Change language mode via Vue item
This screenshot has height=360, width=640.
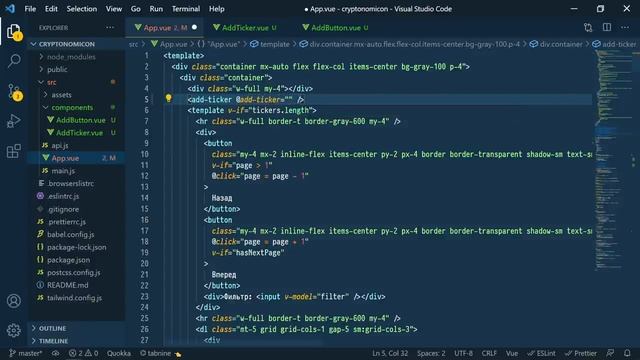coord(512,353)
